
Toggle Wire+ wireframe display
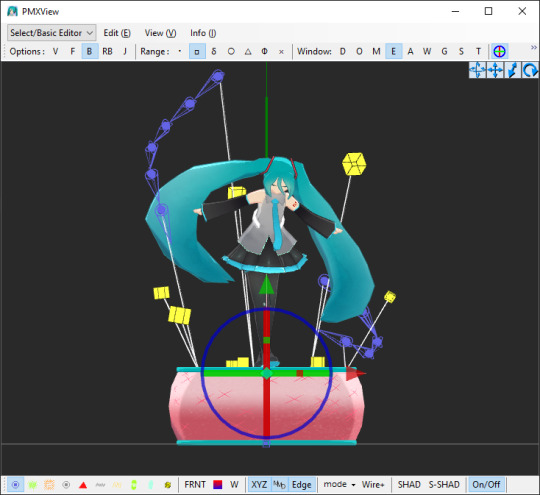[x=373, y=485]
